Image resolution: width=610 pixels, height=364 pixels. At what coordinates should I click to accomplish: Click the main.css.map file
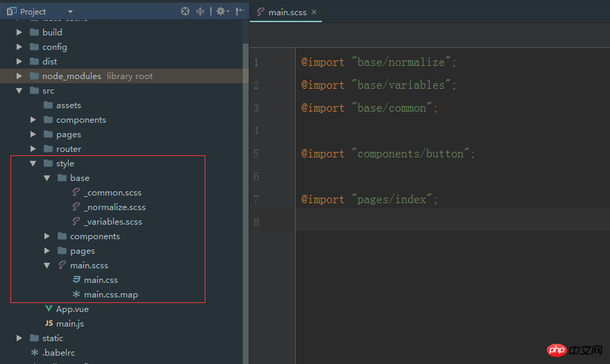[x=110, y=295]
